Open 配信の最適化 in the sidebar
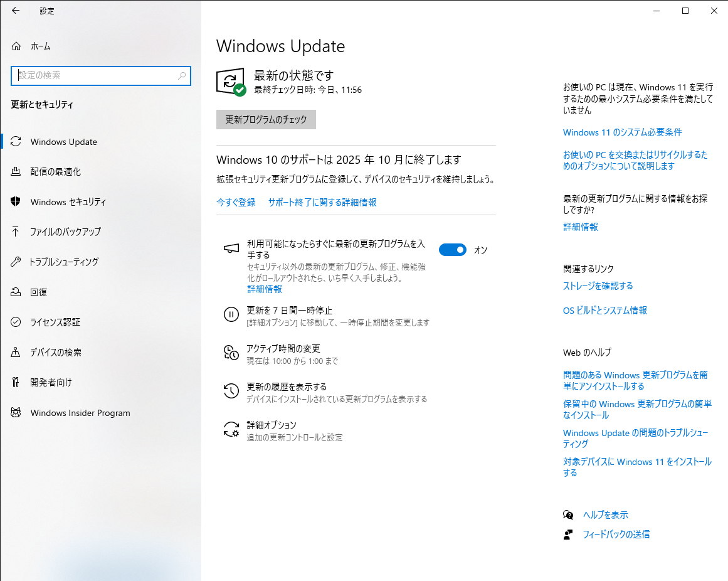The width and height of the screenshot is (728, 581). tap(55, 172)
